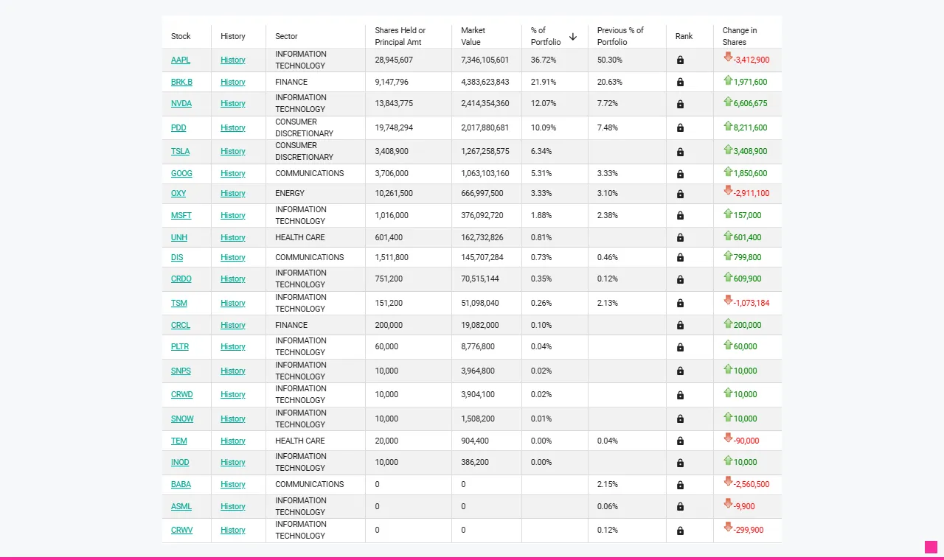944x560 pixels.
Task: Click the green up arrow in UNH row
Action: (728, 236)
